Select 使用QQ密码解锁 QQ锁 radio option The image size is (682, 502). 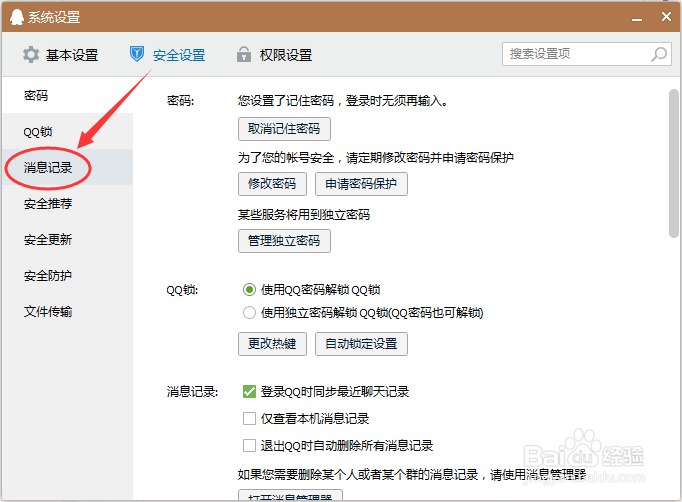[x=249, y=290]
